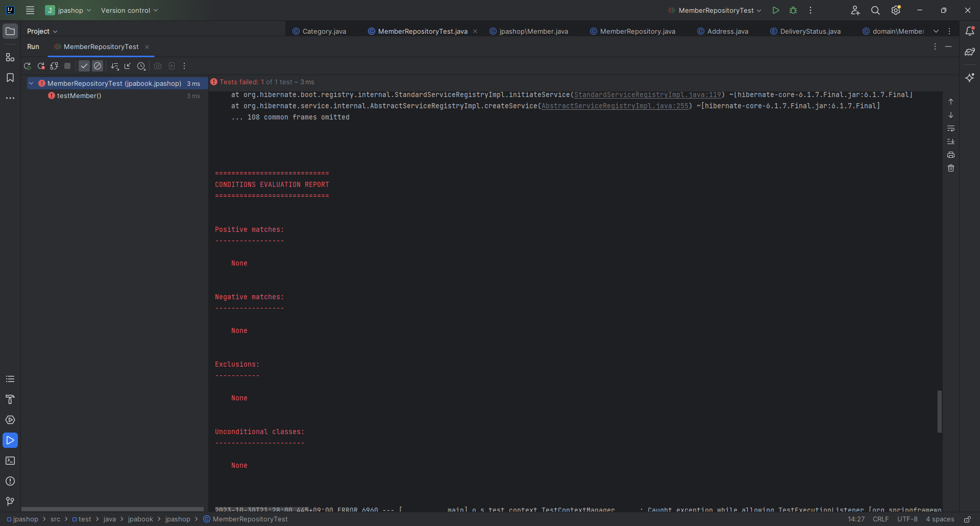
Task: Stop the running test process
Action: click(67, 66)
